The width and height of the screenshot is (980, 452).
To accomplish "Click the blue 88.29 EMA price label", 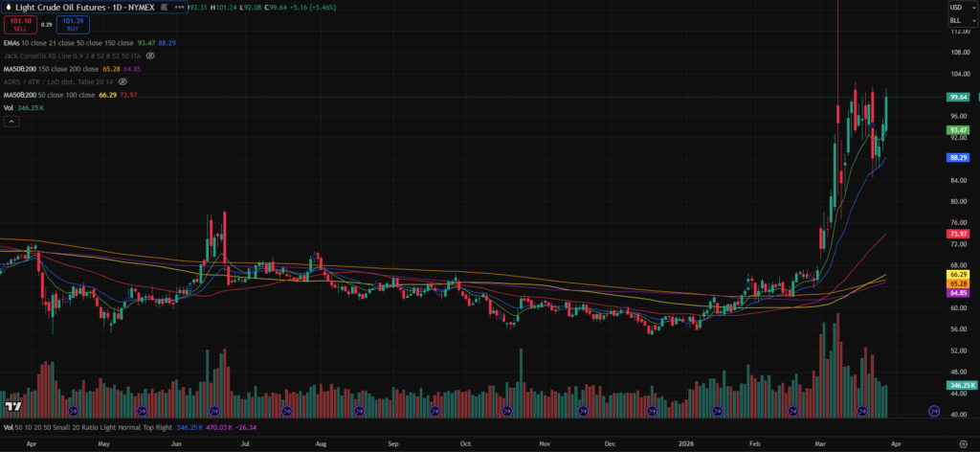I will (x=958, y=157).
